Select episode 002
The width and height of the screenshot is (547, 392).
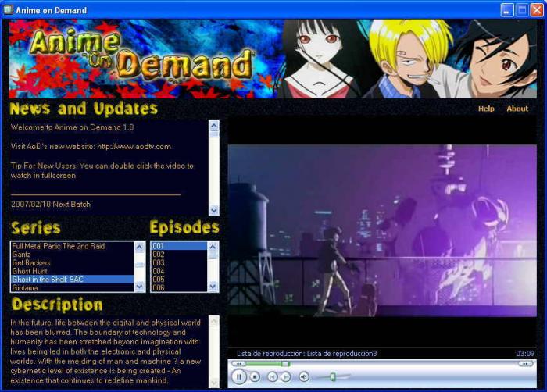coord(179,255)
